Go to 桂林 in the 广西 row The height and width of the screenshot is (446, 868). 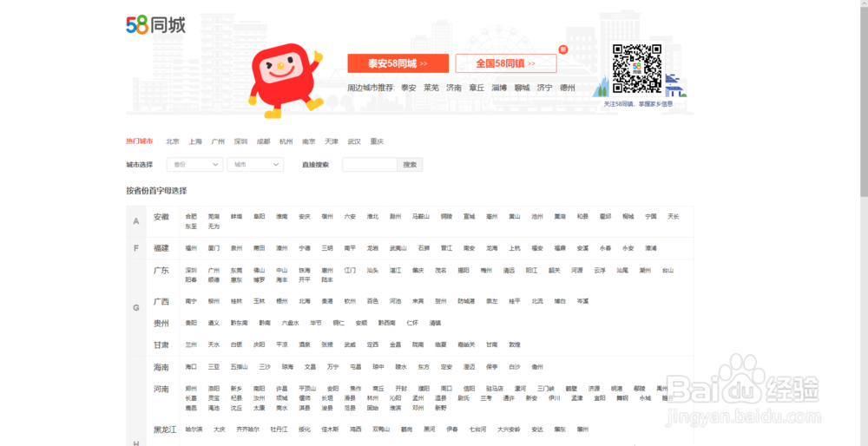pyautogui.click(x=236, y=302)
